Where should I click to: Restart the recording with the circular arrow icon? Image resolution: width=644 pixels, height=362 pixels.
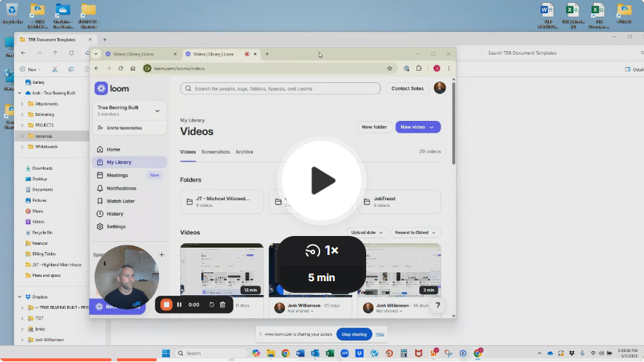pos(212,304)
